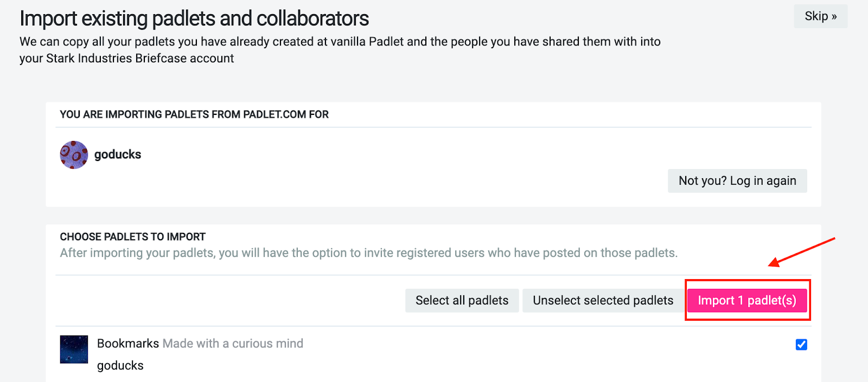Image resolution: width=868 pixels, height=382 pixels.
Task: Uncheck the Bookmarks padlet checkbox
Action: click(801, 345)
